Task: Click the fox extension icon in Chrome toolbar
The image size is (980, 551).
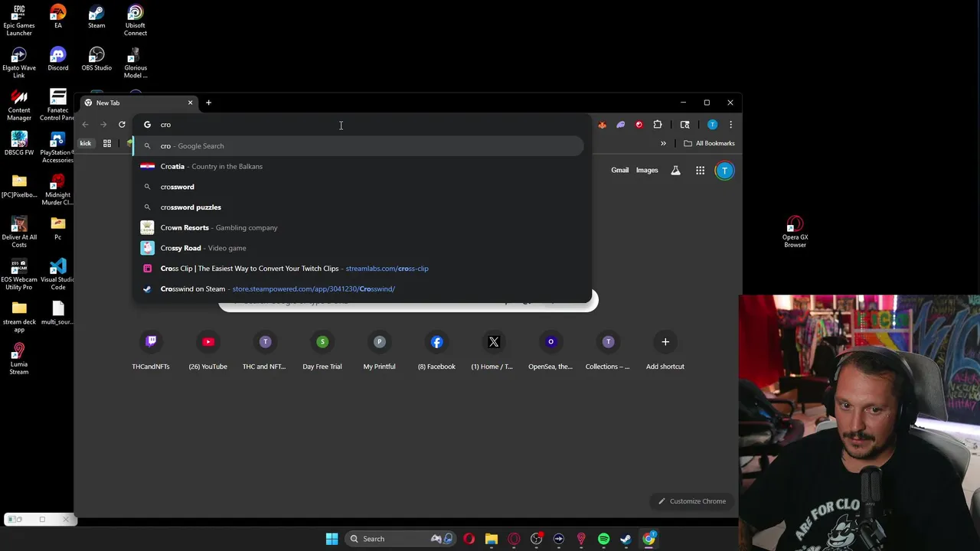Action: point(603,125)
